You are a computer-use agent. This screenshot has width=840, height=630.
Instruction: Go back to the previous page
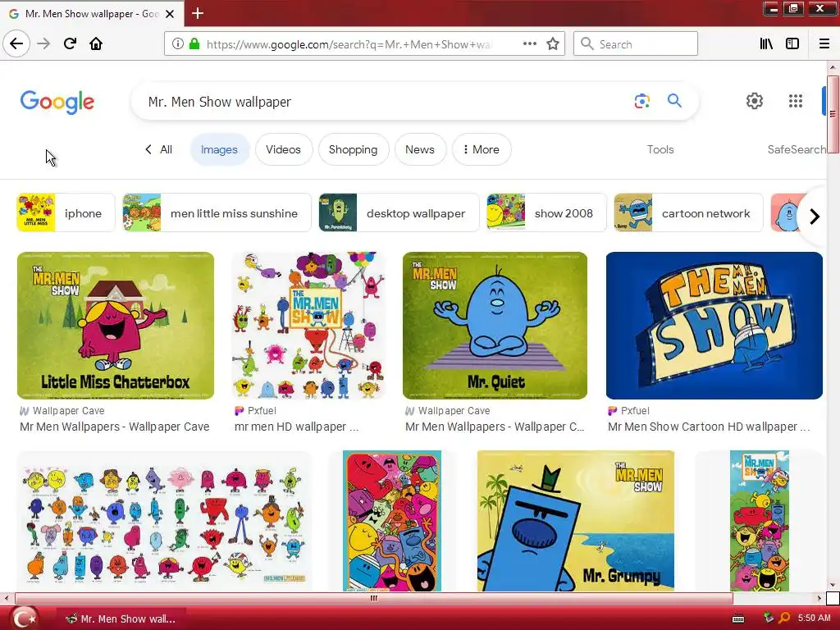coord(16,44)
